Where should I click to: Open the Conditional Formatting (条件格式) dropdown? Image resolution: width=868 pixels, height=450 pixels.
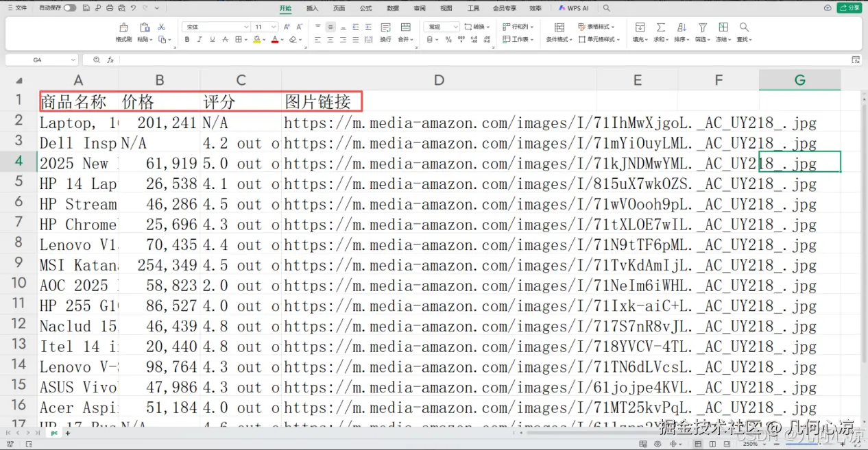(x=559, y=40)
